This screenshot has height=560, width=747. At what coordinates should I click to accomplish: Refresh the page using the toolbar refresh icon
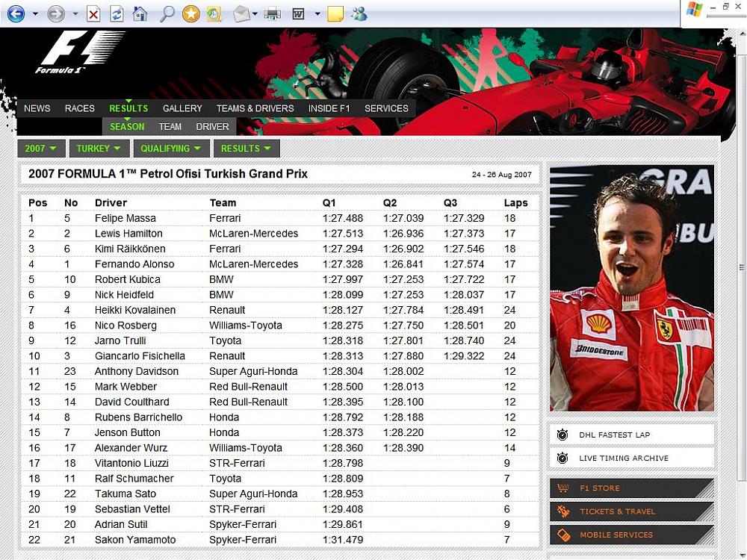coord(117,13)
